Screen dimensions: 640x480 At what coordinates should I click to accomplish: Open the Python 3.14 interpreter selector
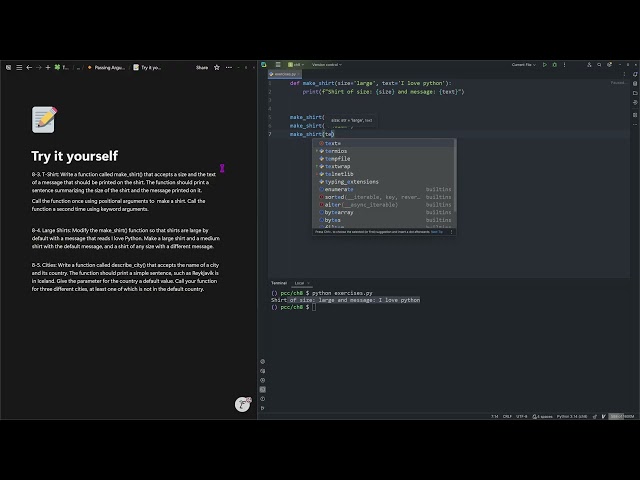pos(572,416)
